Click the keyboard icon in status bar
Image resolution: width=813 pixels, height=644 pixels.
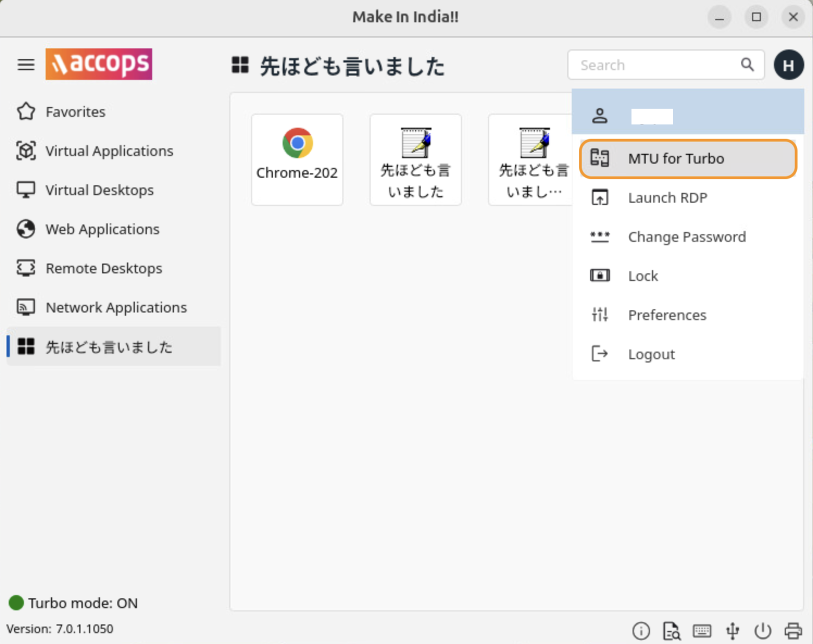(702, 630)
